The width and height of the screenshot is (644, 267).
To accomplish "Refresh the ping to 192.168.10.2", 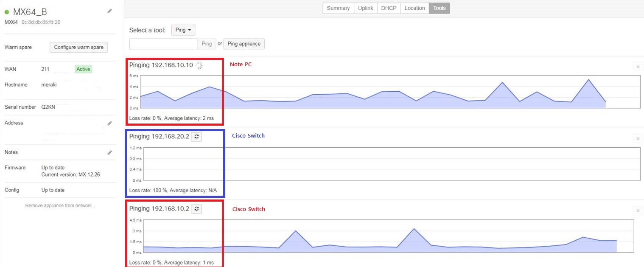I will [196, 209].
